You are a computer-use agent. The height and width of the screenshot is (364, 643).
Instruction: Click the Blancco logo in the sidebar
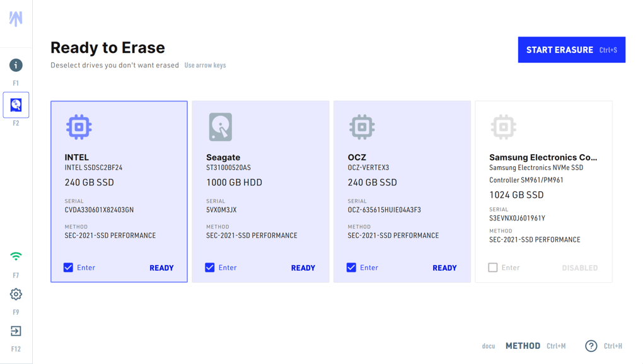point(16,18)
